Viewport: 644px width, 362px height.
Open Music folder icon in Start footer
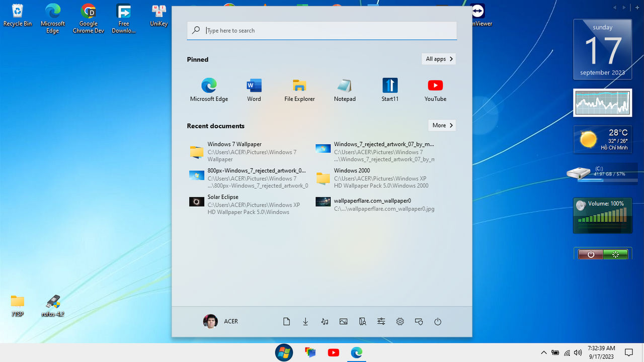(325, 322)
